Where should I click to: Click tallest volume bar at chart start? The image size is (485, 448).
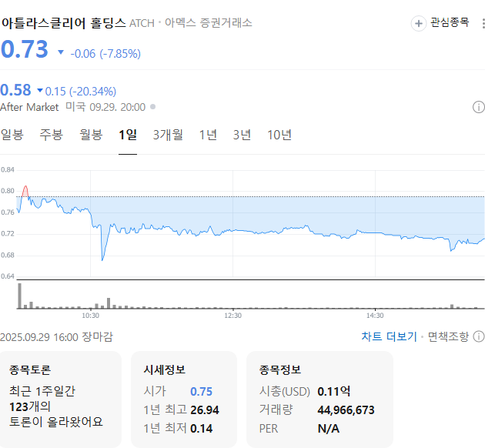click(x=19, y=296)
